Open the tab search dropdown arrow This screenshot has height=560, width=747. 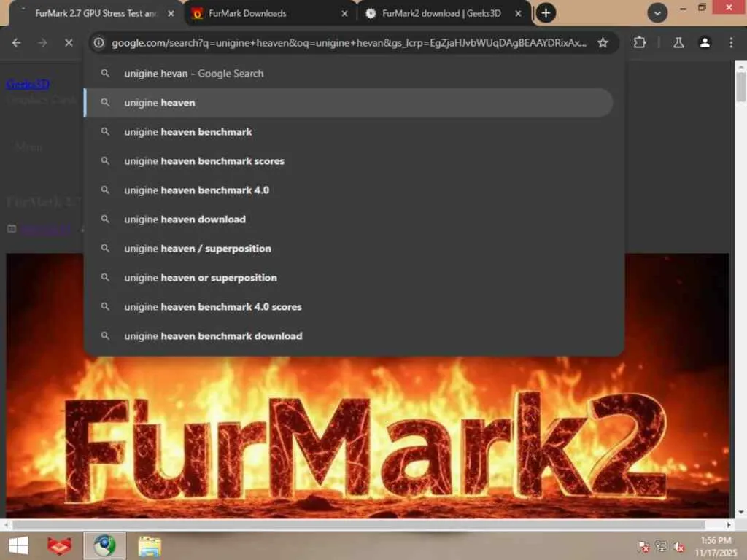point(657,13)
